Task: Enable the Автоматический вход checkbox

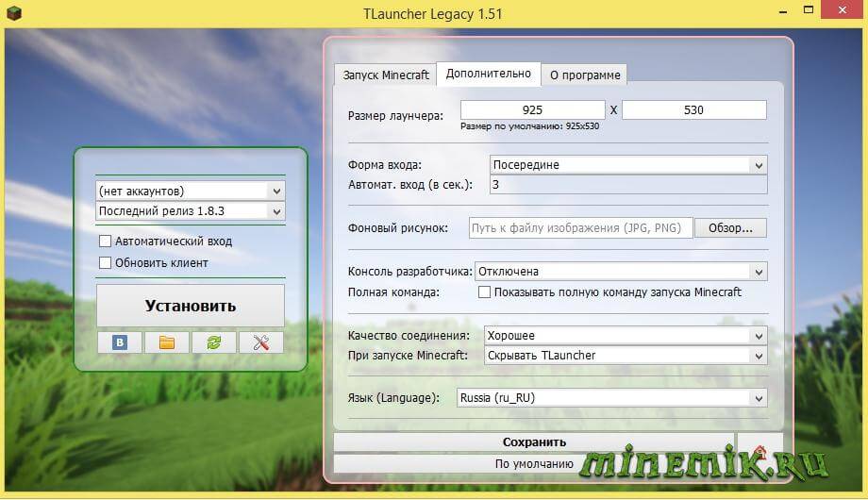Action: coord(105,241)
